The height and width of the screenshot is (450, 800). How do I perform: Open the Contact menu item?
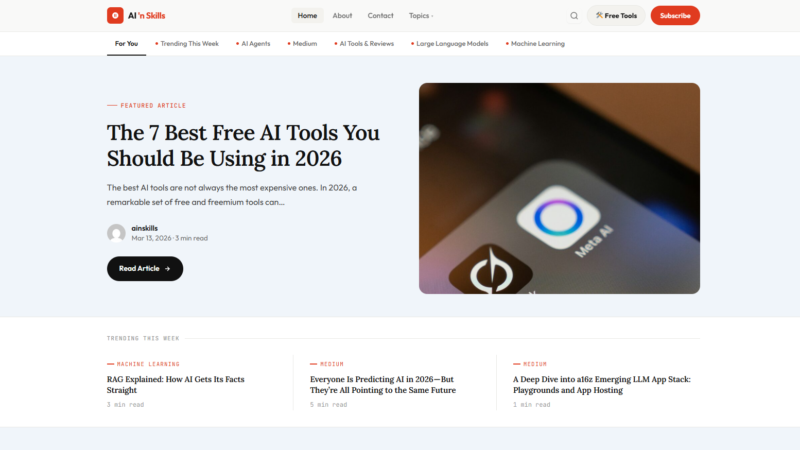point(381,16)
